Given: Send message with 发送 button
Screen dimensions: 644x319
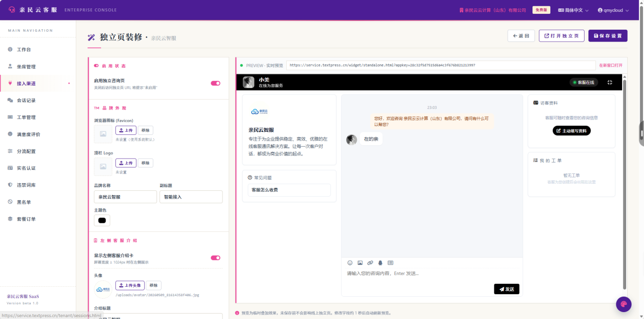Looking at the screenshot, I should tap(506, 289).
